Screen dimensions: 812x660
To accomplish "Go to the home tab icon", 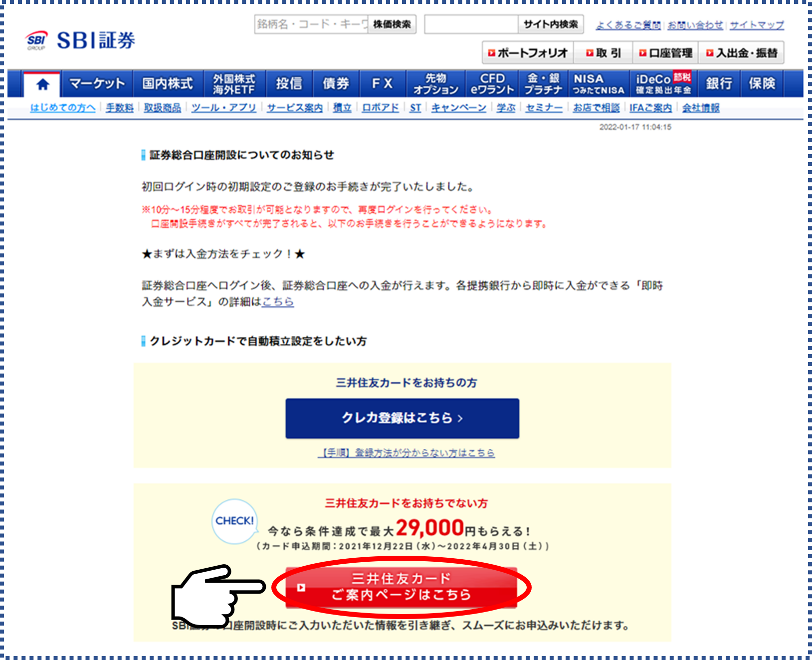I will click(42, 84).
